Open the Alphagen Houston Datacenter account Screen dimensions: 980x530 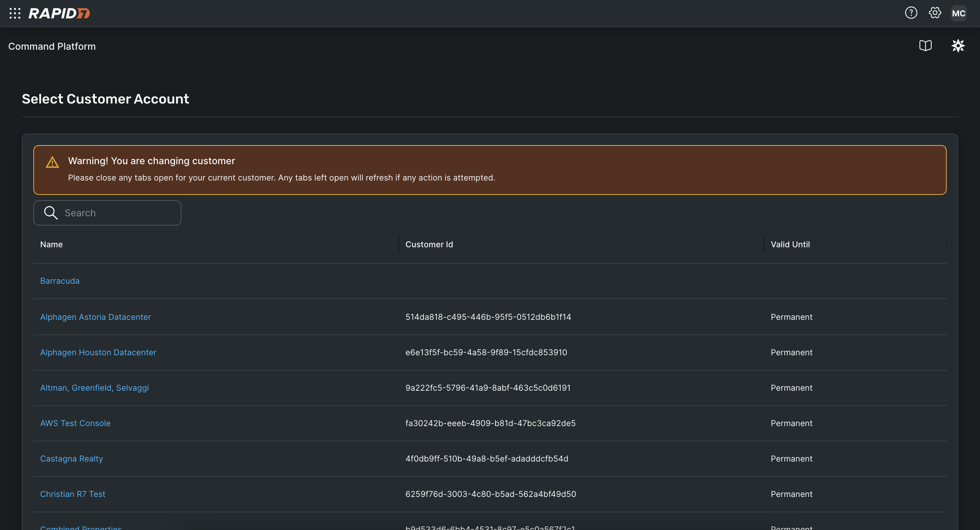pos(98,352)
